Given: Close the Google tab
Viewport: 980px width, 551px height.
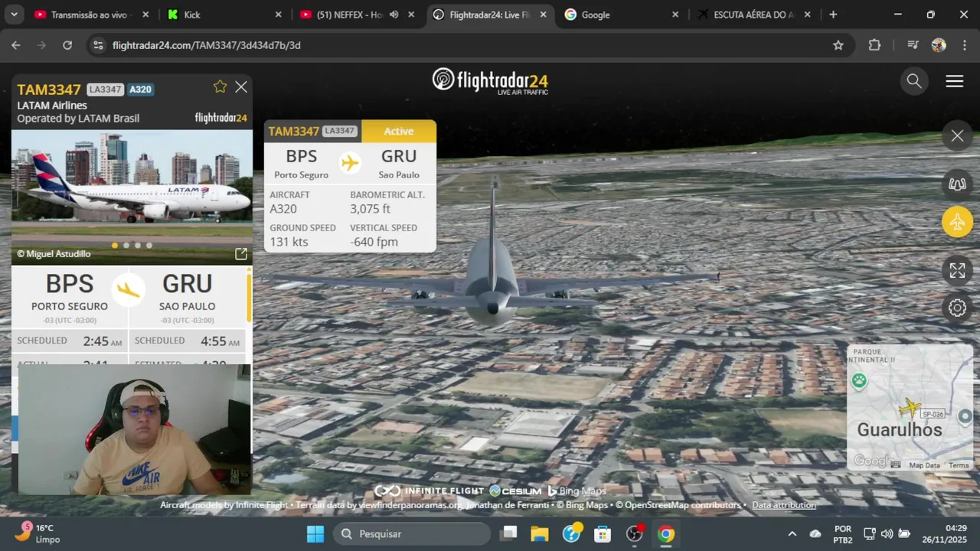Looking at the screenshot, I should click(675, 15).
